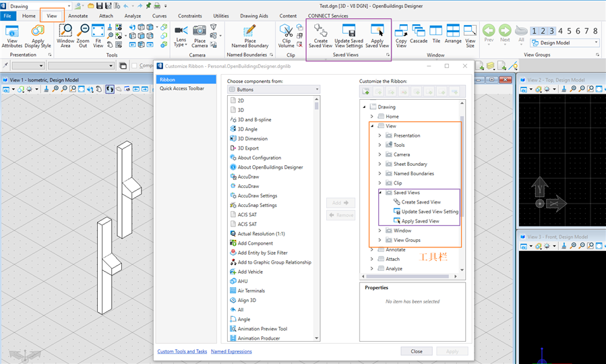Click the Zoom Out tool
This screenshot has width=606, height=364.
pyautogui.click(x=83, y=36)
